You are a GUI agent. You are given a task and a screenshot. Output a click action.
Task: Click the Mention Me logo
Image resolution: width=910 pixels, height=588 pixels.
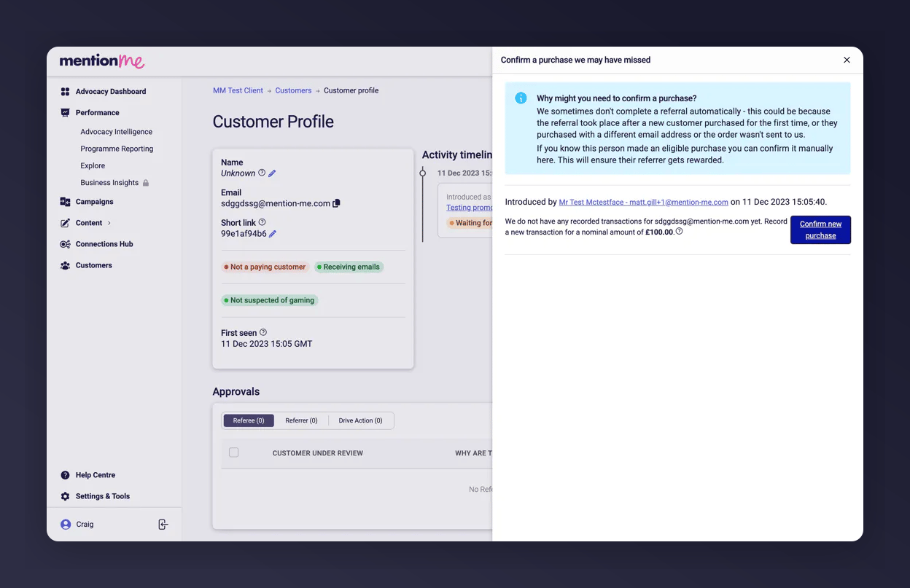[x=102, y=61]
